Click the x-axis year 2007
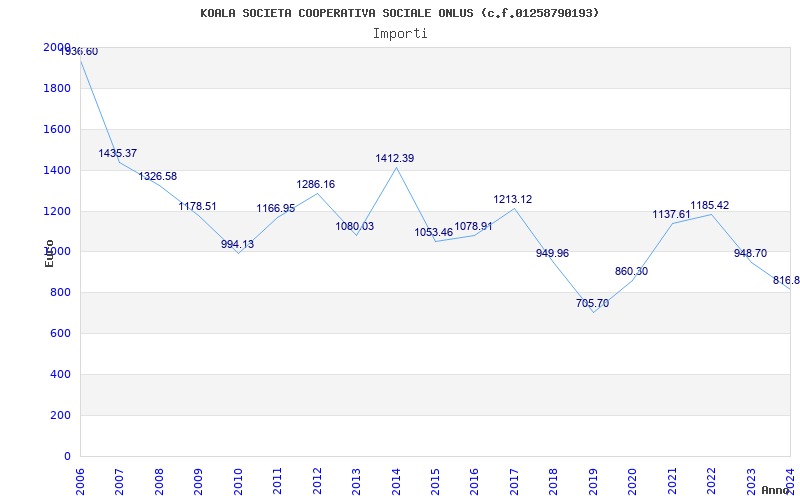 pos(119,482)
